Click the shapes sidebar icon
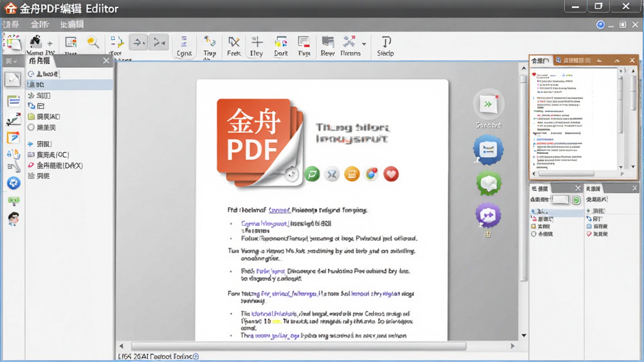This screenshot has width=644, height=362. (x=13, y=155)
